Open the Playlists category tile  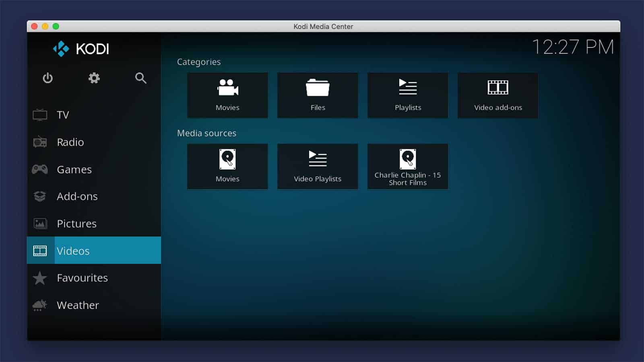click(x=408, y=95)
